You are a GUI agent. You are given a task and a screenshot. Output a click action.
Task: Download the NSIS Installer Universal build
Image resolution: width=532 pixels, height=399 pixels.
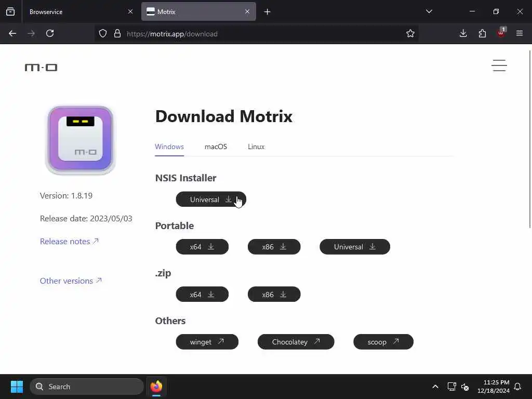coord(211,199)
